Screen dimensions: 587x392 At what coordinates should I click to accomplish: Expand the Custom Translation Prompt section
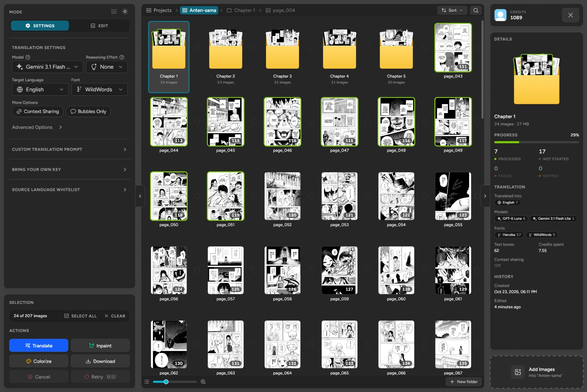tap(69, 149)
